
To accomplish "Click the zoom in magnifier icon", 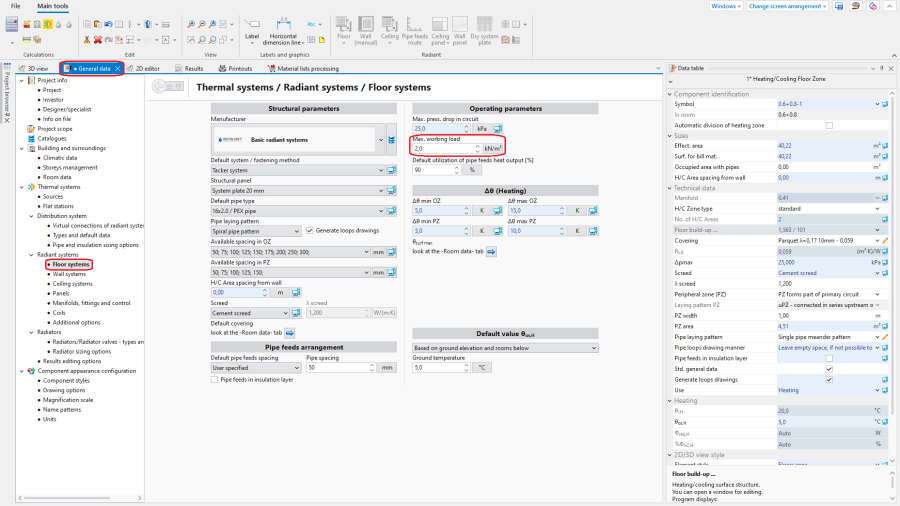I will (x=191, y=24).
